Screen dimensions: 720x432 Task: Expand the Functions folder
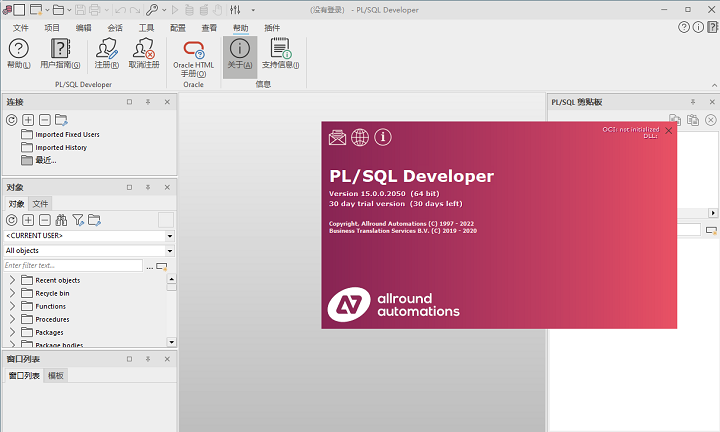[x=12, y=306]
